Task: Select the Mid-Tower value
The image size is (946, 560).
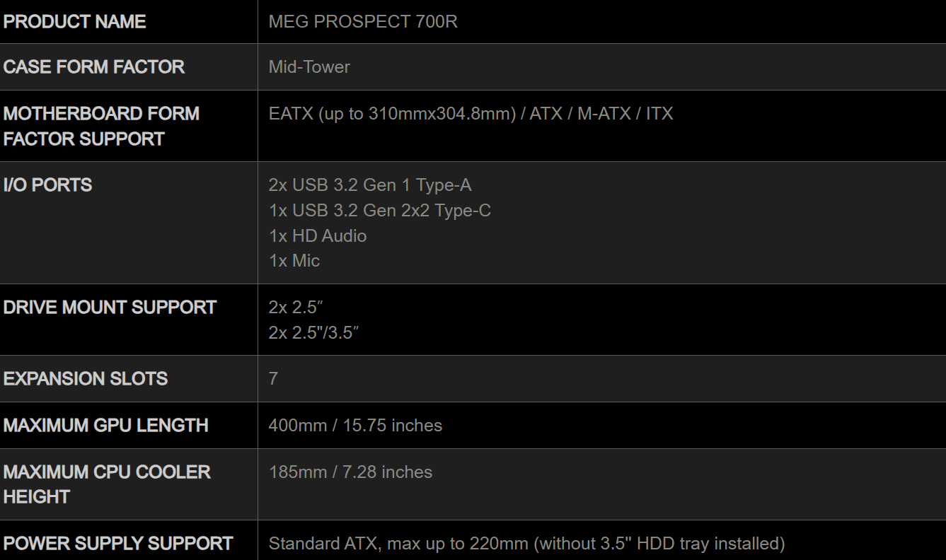Action: point(309,67)
